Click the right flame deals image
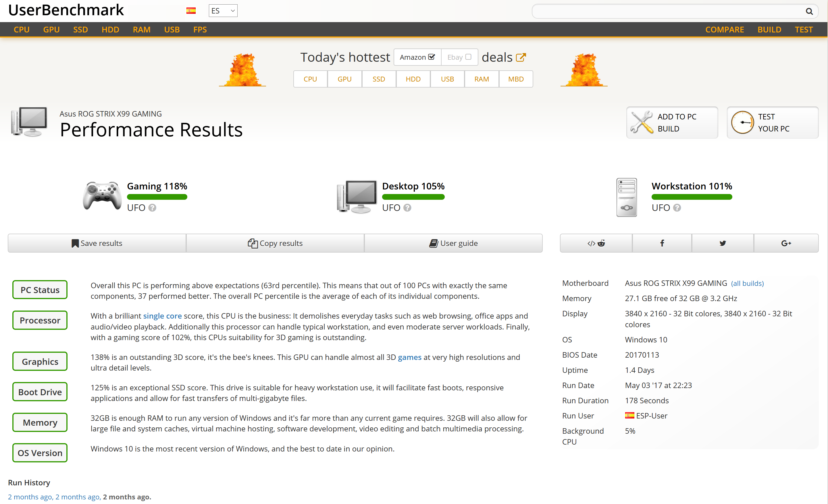The height and width of the screenshot is (504, 828). (584, 70)
